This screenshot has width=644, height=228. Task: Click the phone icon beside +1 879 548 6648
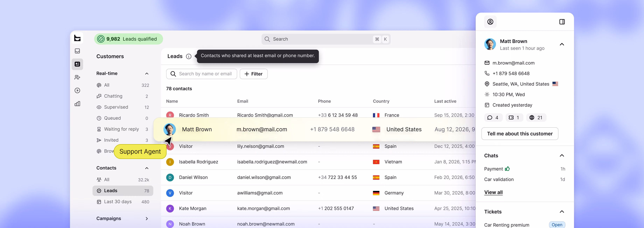pos(487,73)
